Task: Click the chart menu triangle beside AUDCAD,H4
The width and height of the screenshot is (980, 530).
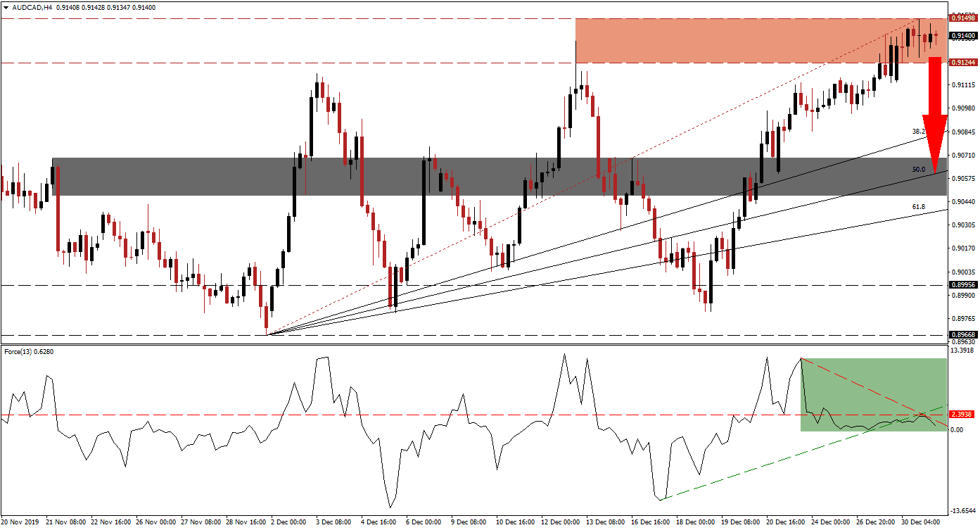Action: click(x=5, y=6)
